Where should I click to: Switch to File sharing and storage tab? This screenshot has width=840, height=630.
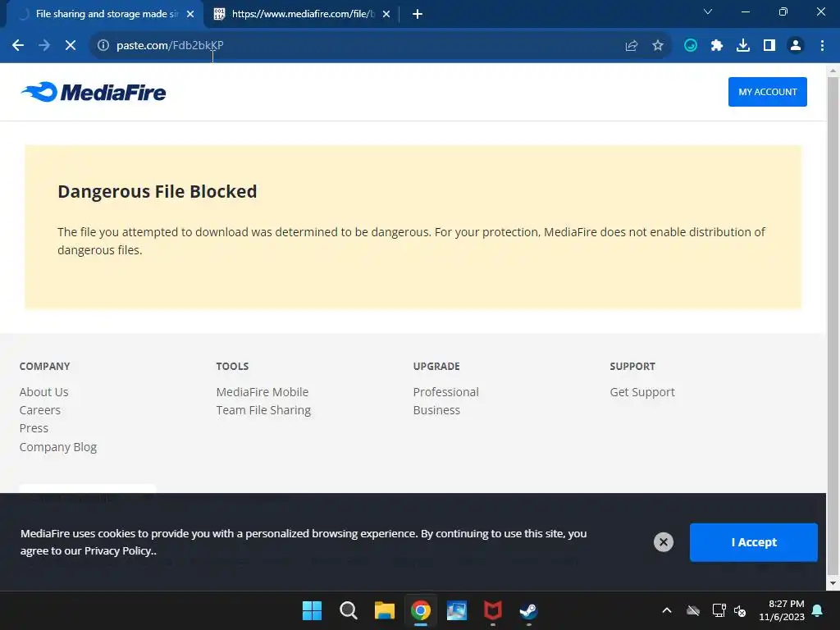(x=105, y=15)
